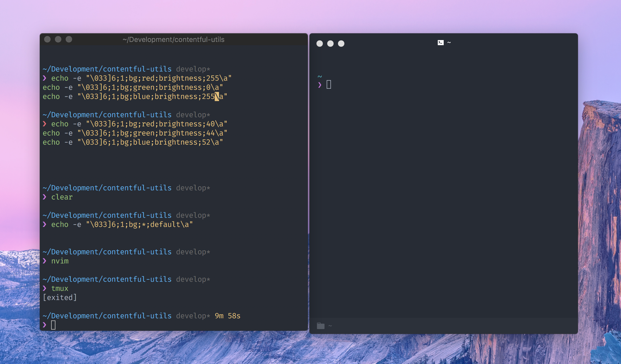621x364 pixels.
Task: Click the prompt arrow beside the nvim command
Action: [45, 261]
